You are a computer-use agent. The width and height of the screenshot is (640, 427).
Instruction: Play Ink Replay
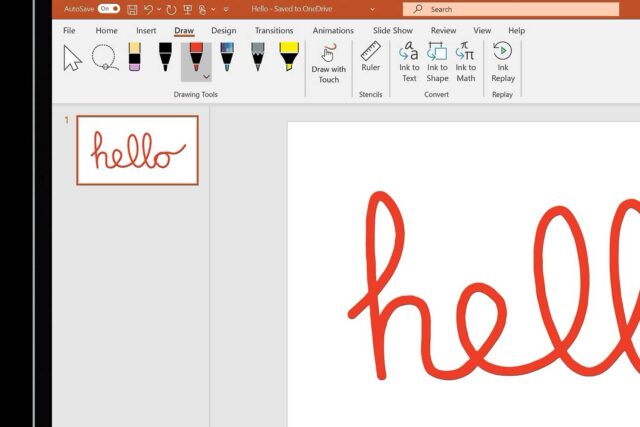point(503,61)
